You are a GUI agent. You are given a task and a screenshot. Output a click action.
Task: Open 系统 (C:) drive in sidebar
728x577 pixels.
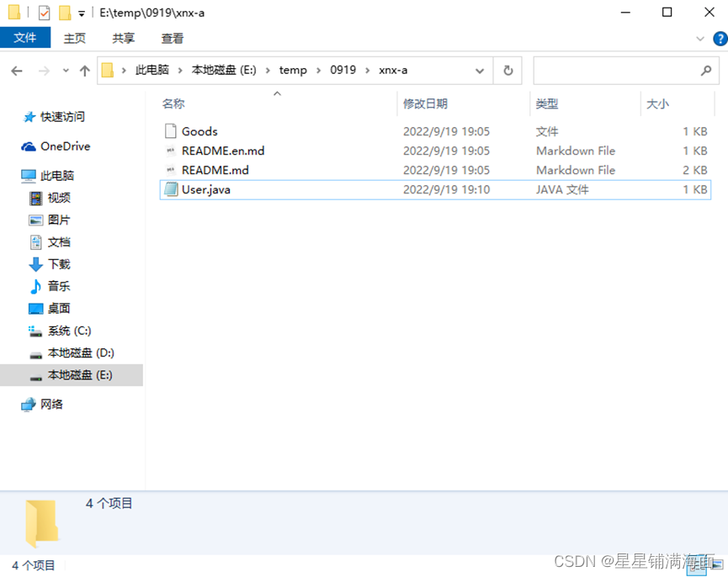click(x=70, y=331)
